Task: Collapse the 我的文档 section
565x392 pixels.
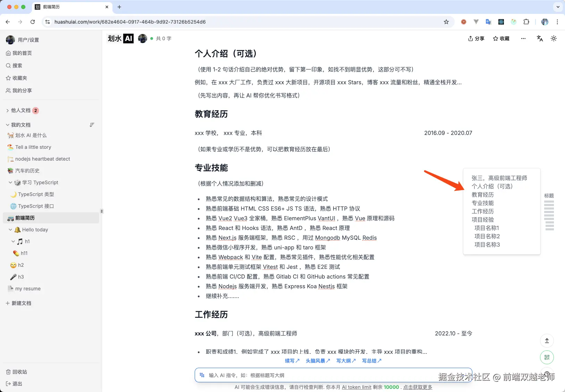Action: click(x=8, y=125)
